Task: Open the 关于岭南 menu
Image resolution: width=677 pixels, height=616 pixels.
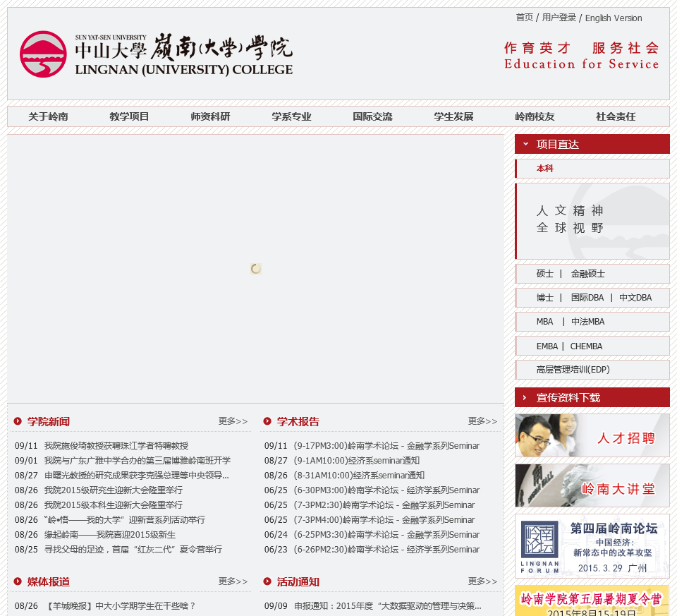Action: [48, 116]
